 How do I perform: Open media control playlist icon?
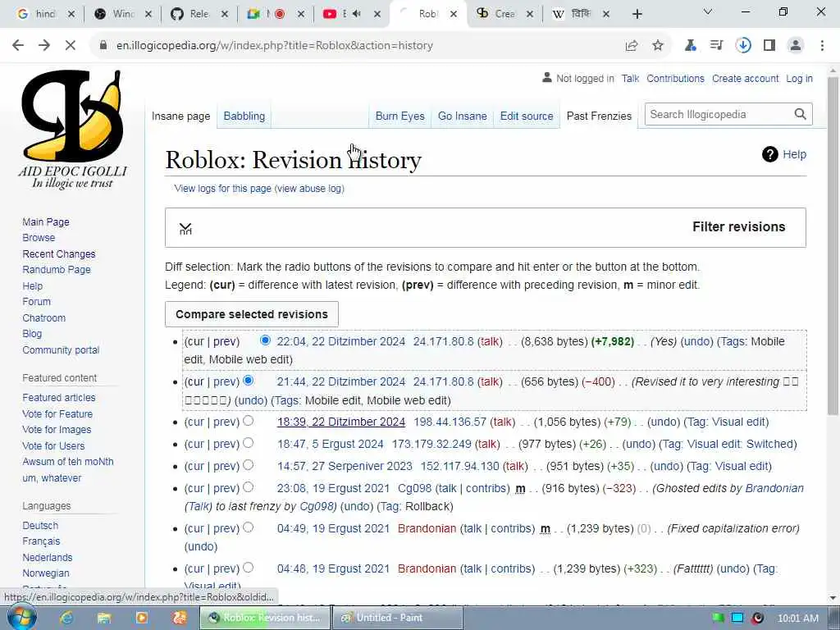(x=716, y=46)
